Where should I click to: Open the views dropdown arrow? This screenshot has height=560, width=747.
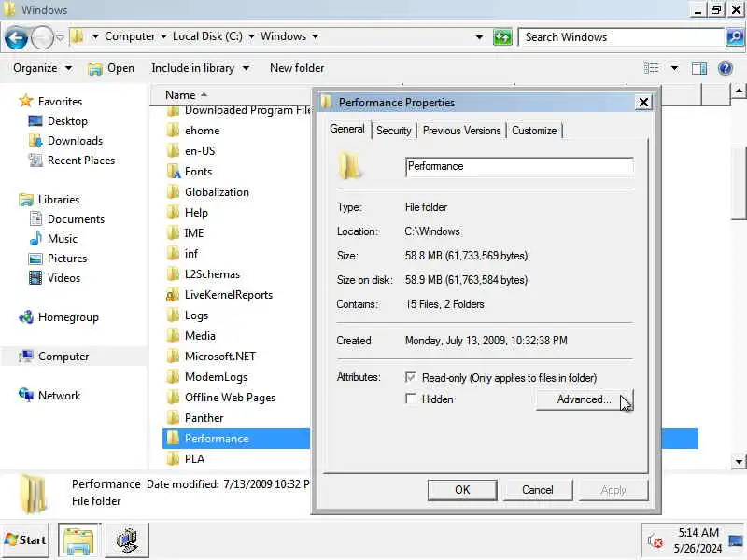coord(674,68)
